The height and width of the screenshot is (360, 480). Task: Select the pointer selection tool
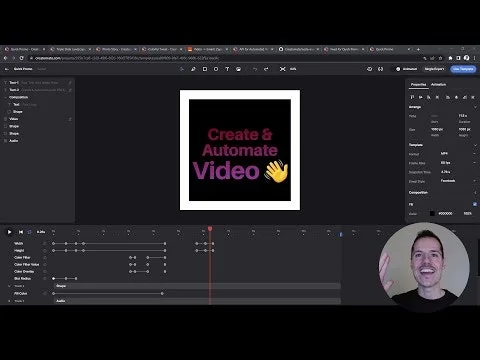[182, 69]
